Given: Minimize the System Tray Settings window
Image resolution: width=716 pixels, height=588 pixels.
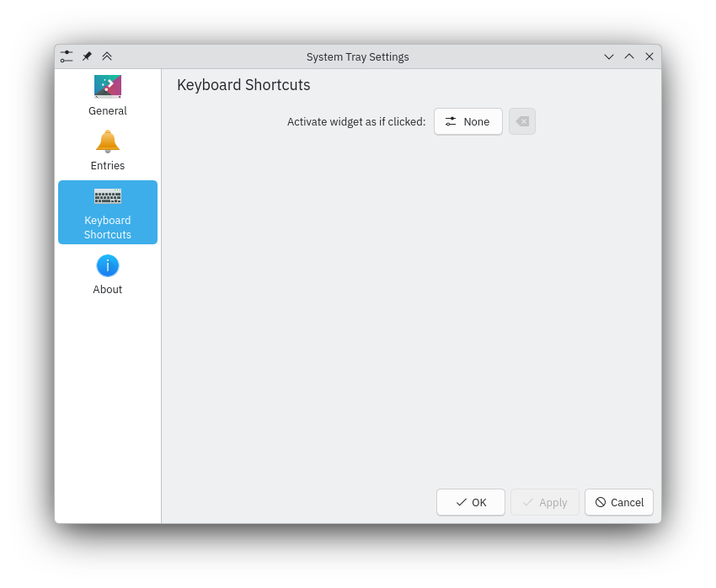Looking at the screenshot, I should (x=609, y=56).
